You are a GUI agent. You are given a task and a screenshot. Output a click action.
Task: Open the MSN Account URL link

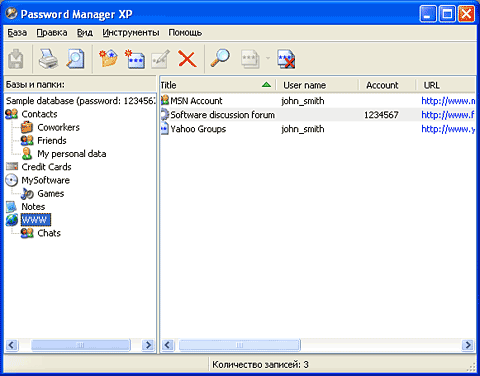(448, 101)
